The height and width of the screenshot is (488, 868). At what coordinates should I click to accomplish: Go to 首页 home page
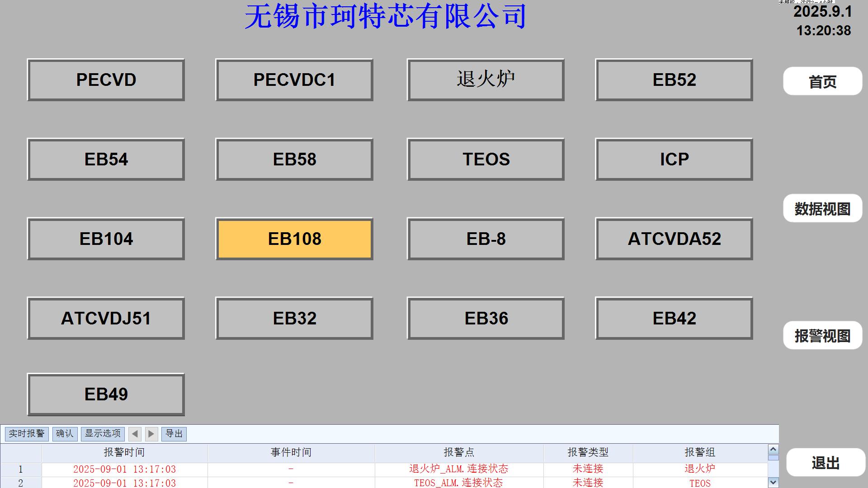822,81
